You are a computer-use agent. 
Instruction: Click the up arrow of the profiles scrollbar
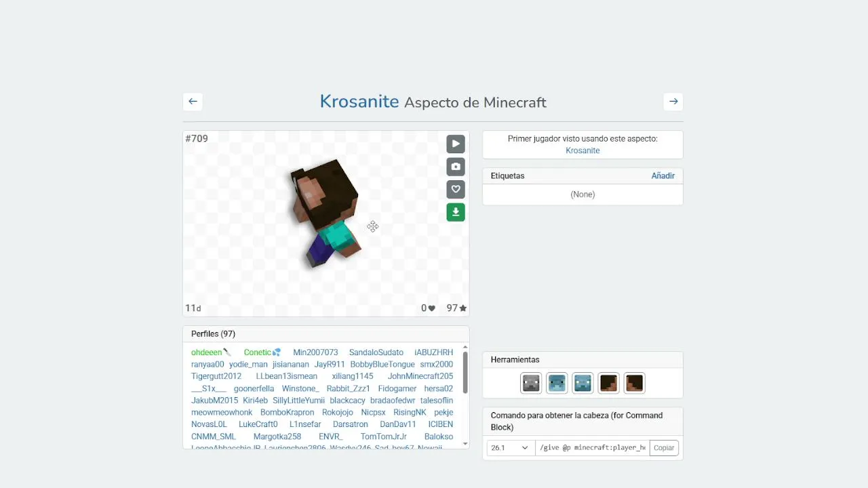[x=465, y=347]
